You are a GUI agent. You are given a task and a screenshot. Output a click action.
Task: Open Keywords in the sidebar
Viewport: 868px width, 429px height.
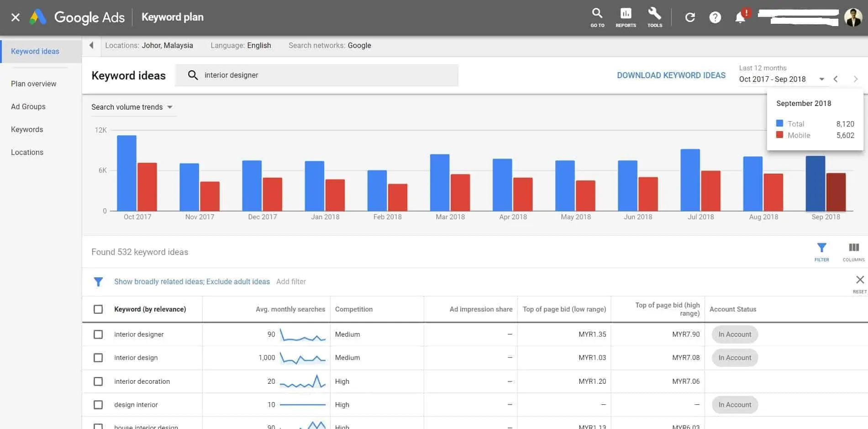click(27, 129)
